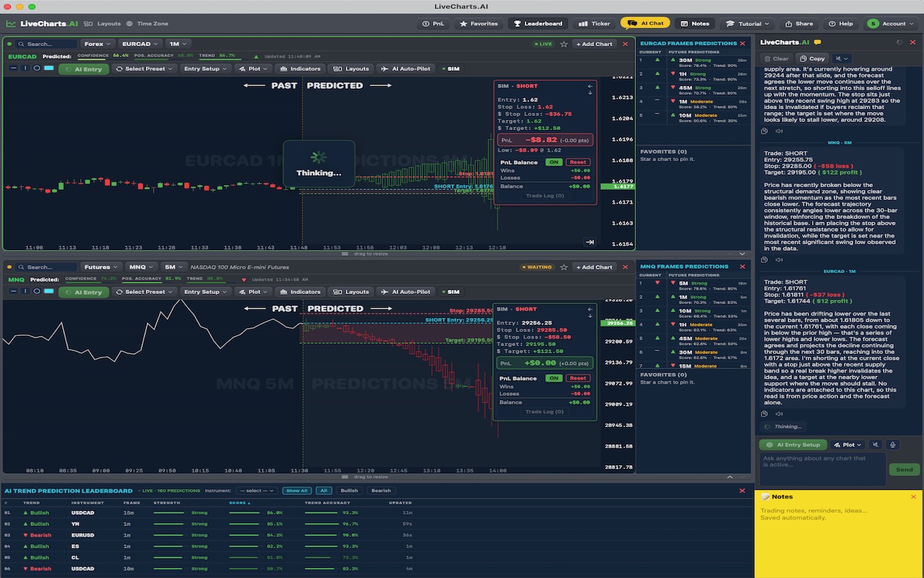Click the left arrow in EURCAD SIM panel

pyautogui.click(x=590, y=86)
